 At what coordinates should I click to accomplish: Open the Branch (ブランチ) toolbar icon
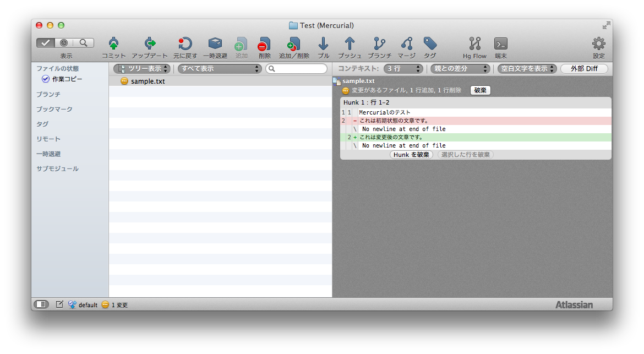pyautogui.click(x=379, y=43)
